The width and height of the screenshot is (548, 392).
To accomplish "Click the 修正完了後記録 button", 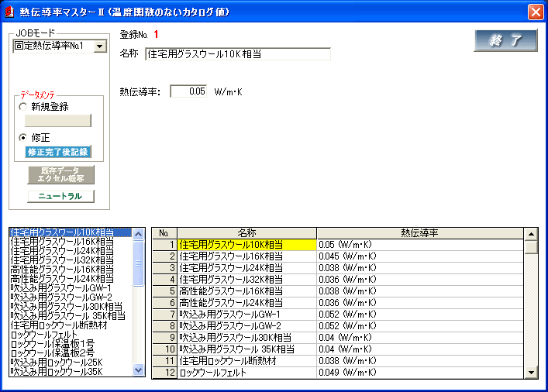I will click(x=58, y=152).
